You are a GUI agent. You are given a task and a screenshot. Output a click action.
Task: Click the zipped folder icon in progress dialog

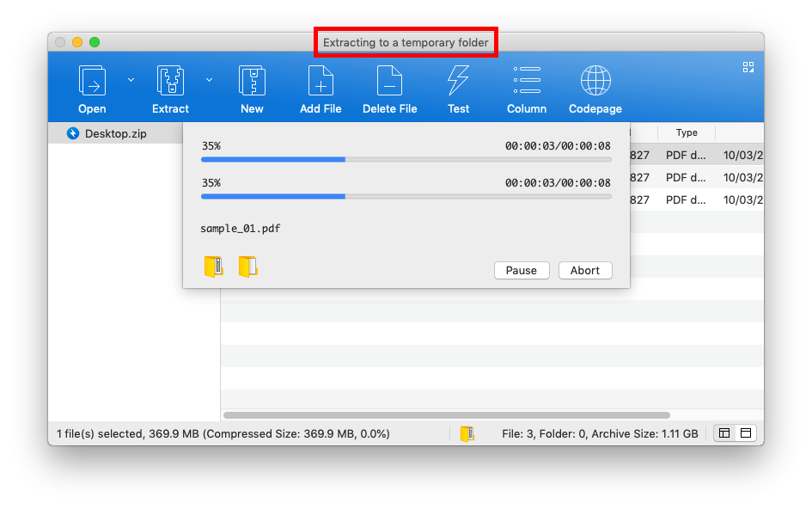point(213,267)
